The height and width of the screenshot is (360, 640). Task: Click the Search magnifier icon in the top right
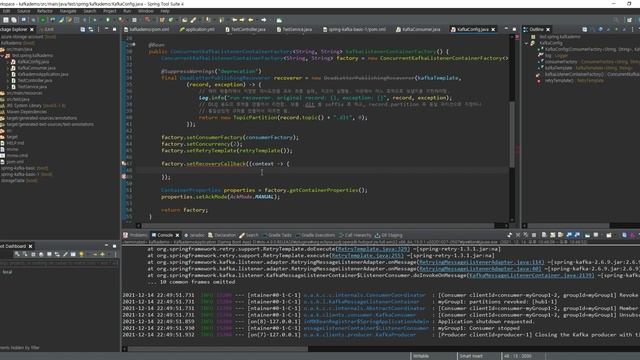click(x=616, y=20)
